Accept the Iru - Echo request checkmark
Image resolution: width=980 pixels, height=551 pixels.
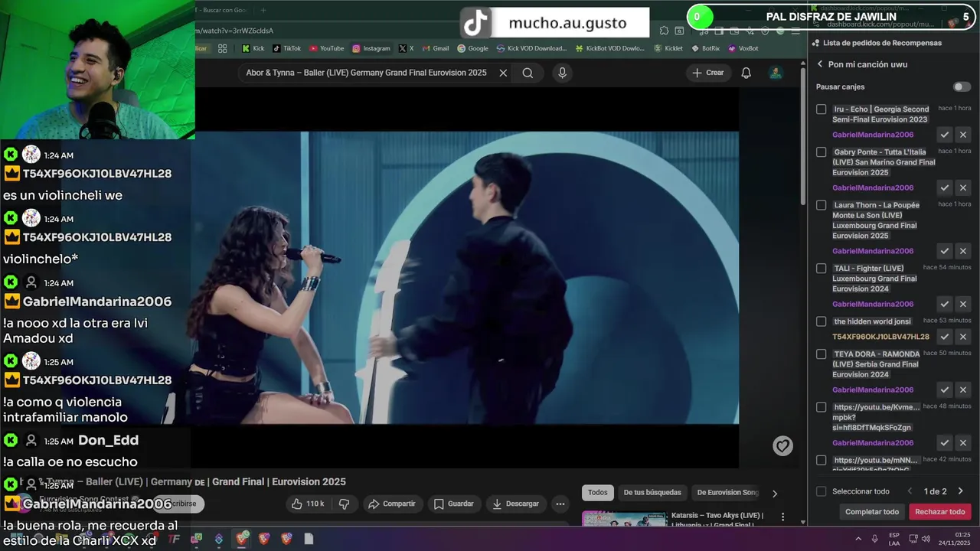[945, 135]
